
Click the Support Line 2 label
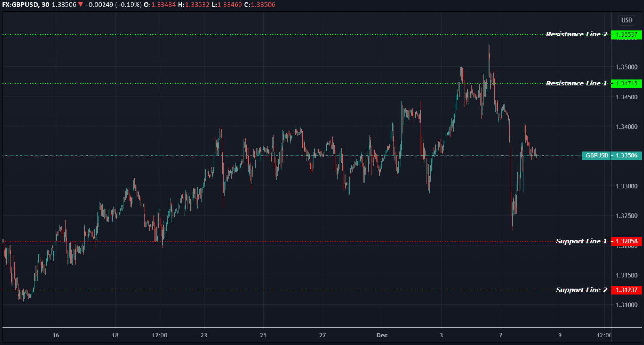coord(581,290)
